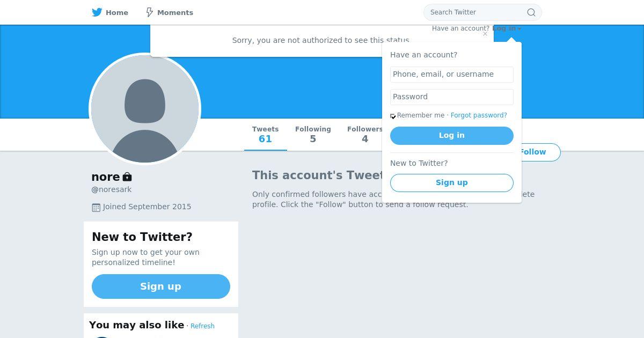Viewport: 644px width, 338px height.
Task: Click the Forgot password link
Action: 479,115
